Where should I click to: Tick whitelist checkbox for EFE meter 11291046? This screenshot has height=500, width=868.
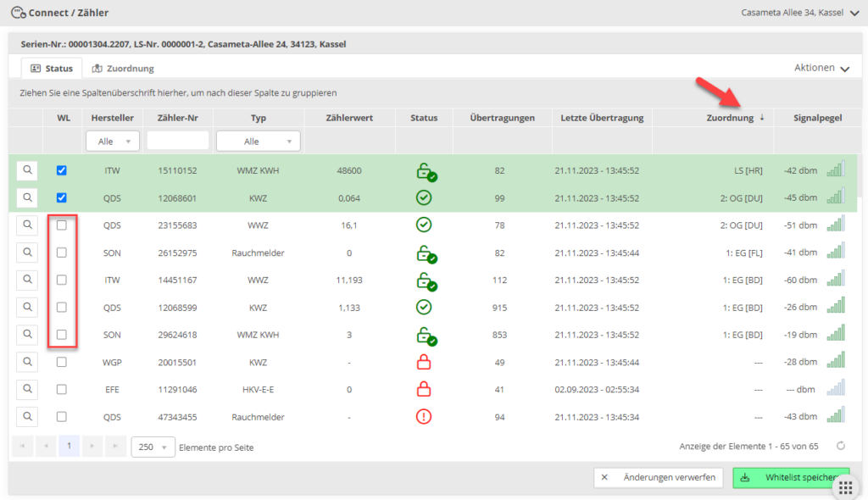(x=62, y=389)
